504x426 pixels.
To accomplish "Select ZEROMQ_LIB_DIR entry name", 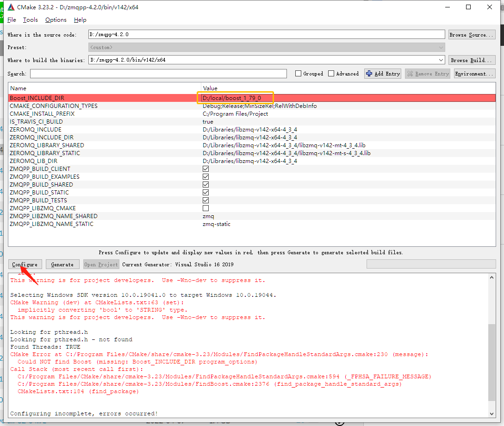I will 34,161.
